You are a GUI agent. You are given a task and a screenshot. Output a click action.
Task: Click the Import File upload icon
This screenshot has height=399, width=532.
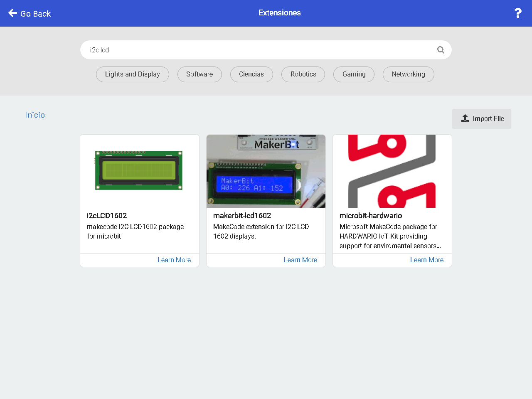465,118
